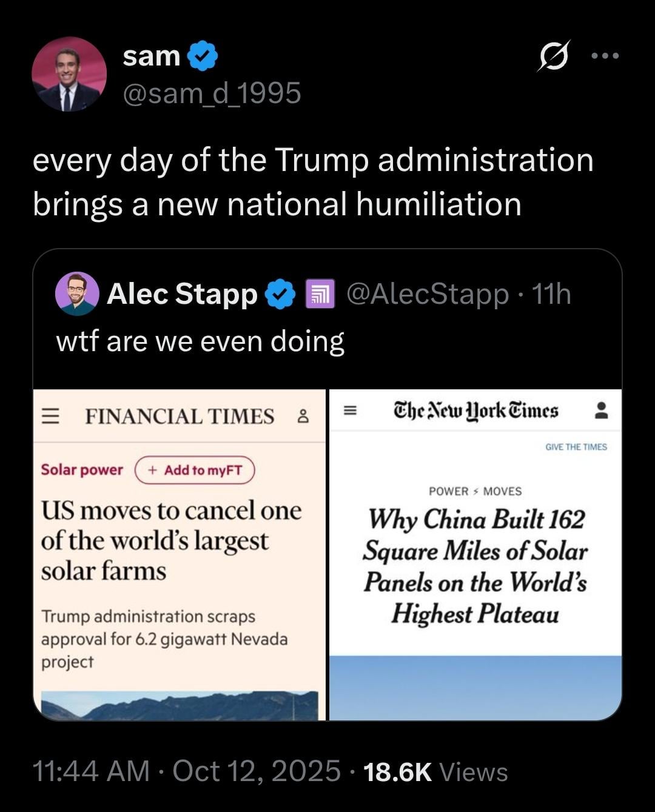The image size is (655, 812).
Task: Open the Nevada solar farm thumbnail image
Action: (x=180, y=705)
